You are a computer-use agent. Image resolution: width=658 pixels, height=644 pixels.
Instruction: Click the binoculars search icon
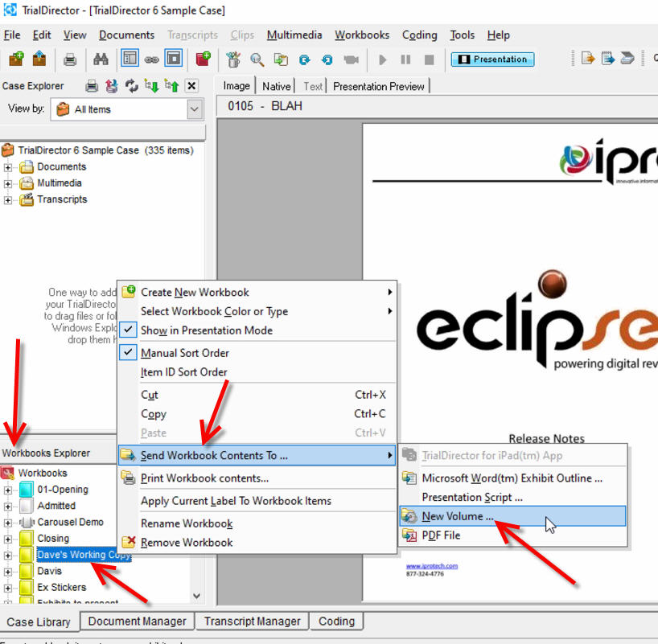click(101, 59)
